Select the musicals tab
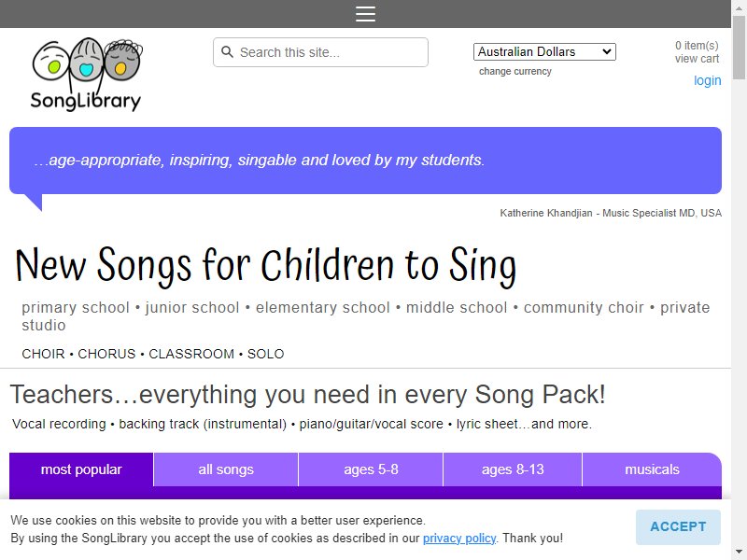Image resolution: width=747 pixels, height=560 pixels. pyautogui.click(x=652, y=469)
